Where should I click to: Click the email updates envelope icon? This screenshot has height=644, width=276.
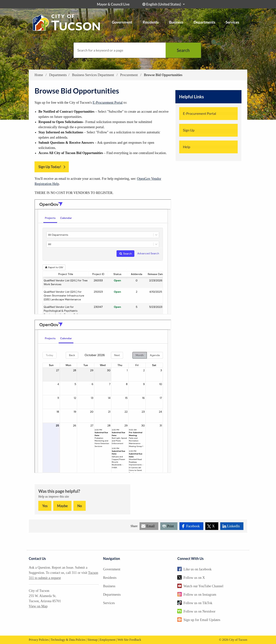(x=180, y=619)
